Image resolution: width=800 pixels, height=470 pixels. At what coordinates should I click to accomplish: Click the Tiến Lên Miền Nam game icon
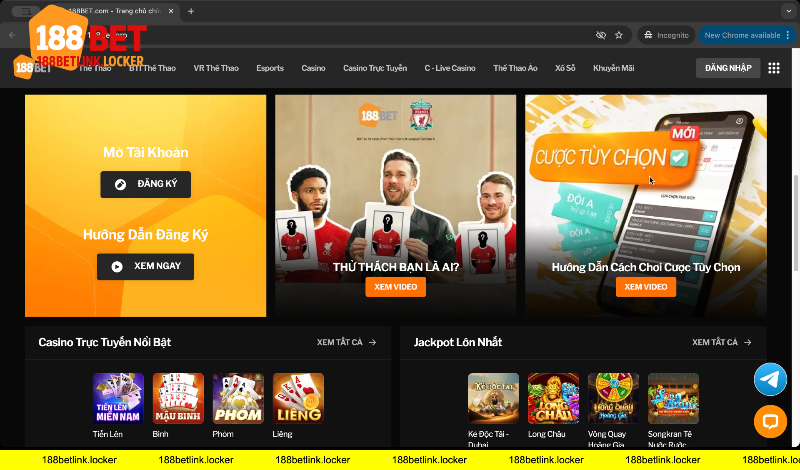click(x=118, y=398)
